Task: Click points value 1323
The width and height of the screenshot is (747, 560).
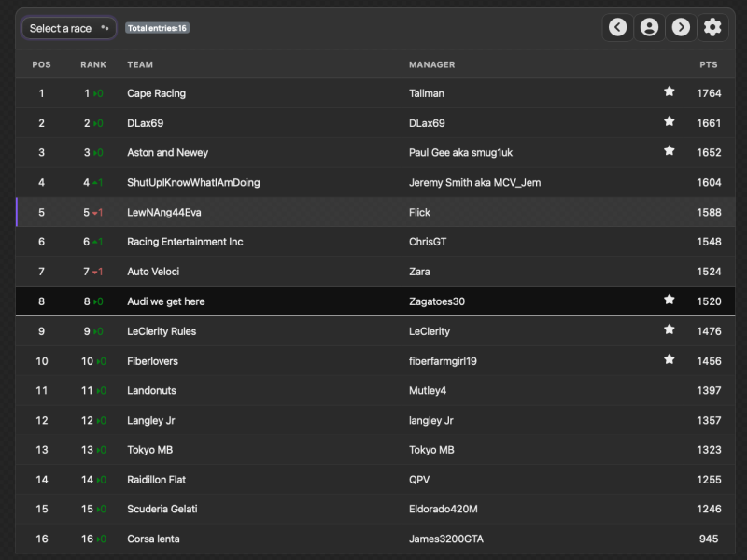Action: pos(709,450)
